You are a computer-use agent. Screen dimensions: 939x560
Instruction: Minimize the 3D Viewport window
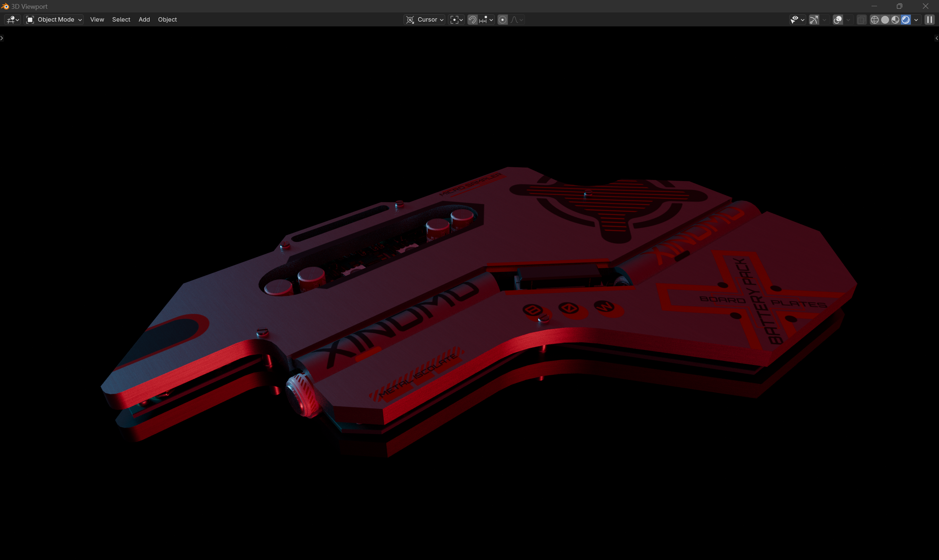click(874, 6)
